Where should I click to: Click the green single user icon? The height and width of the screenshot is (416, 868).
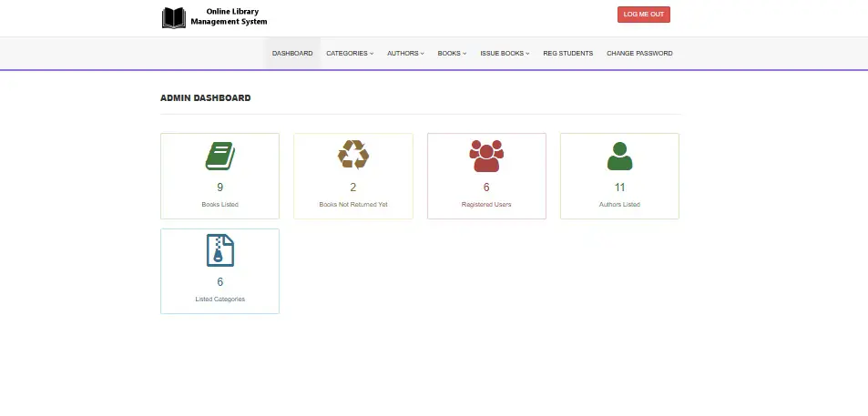[619, 156]
